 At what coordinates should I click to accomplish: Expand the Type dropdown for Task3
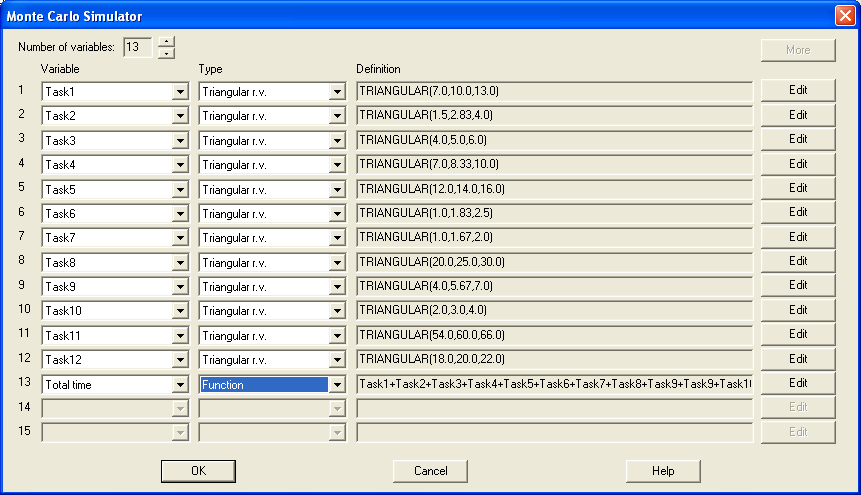tap(336, 140)
